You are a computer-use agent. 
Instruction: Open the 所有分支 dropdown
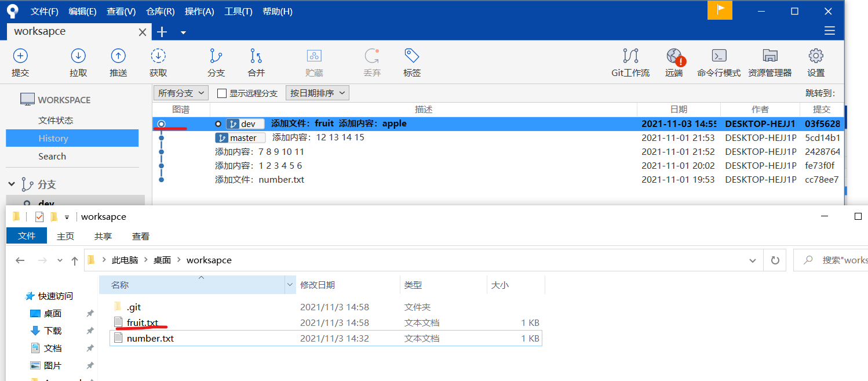point(181,93)
